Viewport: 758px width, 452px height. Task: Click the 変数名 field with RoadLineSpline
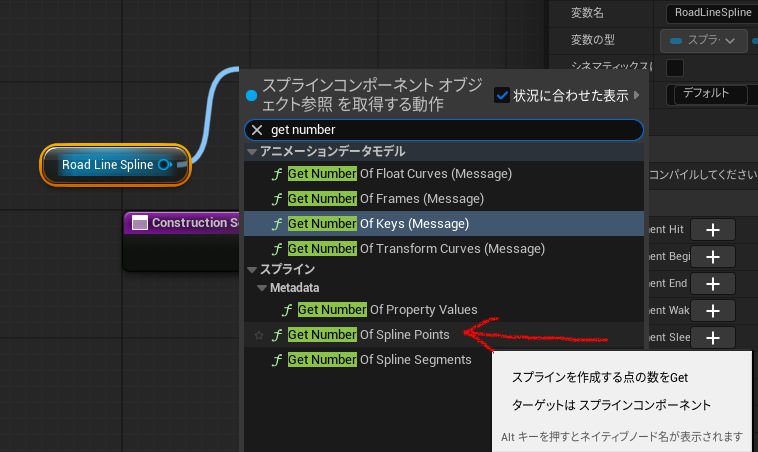point(710,13)
